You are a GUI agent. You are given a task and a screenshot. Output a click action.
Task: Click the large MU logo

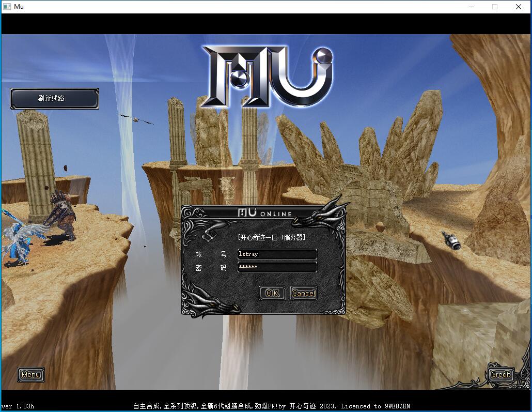(268, 77)
